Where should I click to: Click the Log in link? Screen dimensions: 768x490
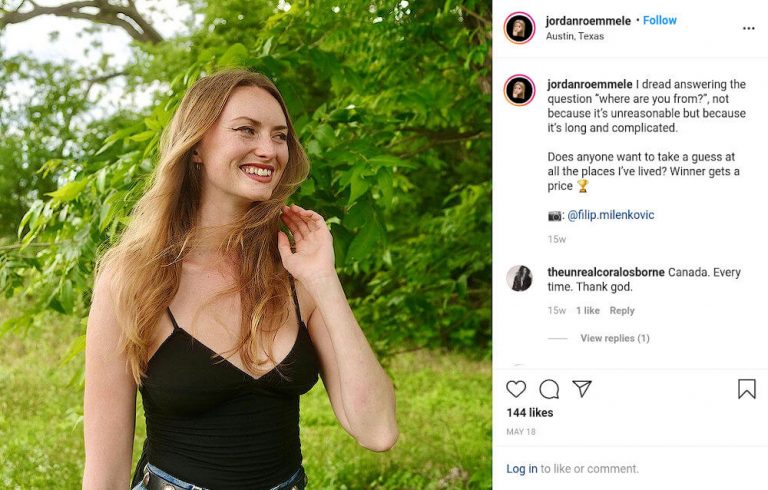click(521, 469)
